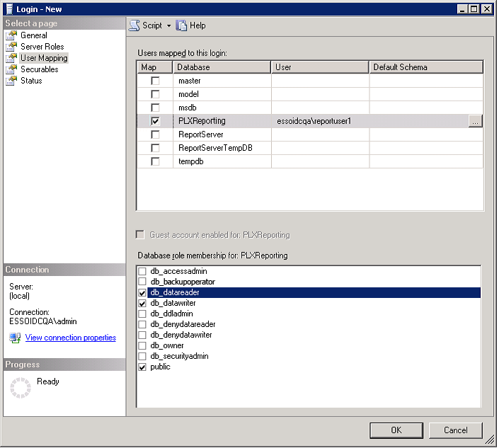This screenshot has width=499, height=448.
Task: Open View connection properties link
Action: point(71,338)
